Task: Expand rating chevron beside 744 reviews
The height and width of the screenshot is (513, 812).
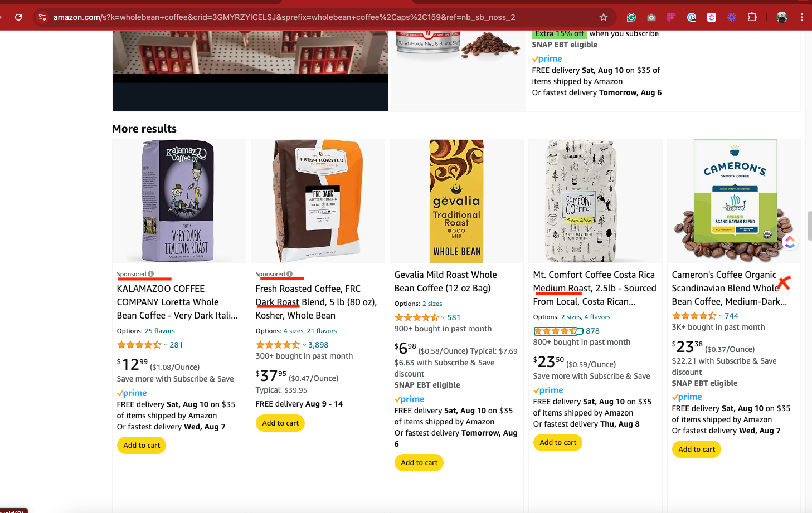Action: coord(721,316)
